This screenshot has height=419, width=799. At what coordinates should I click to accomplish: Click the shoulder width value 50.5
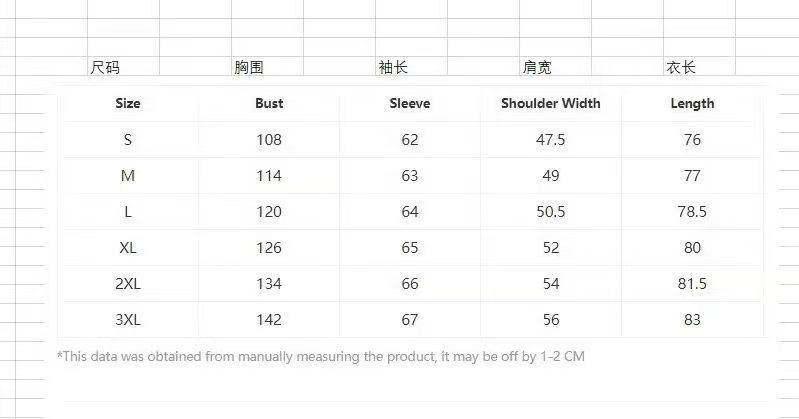click(551, 212)
